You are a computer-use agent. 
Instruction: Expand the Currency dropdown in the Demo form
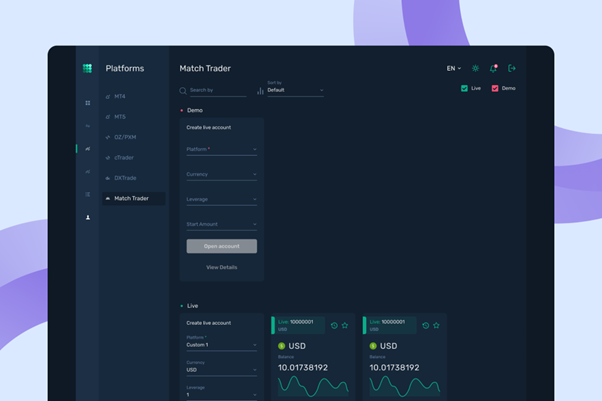click(222, 174)
